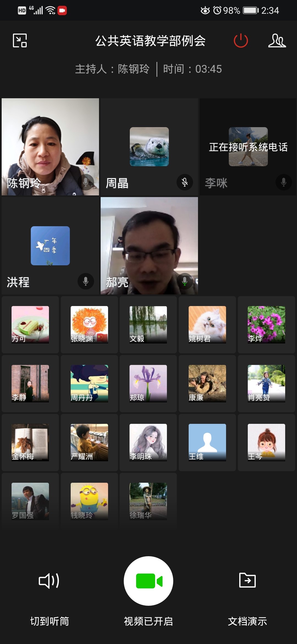Tap the meeting title 公共英语教学部例会
Viewport: 297px width, 644px height.
click(x=150, y=41)
